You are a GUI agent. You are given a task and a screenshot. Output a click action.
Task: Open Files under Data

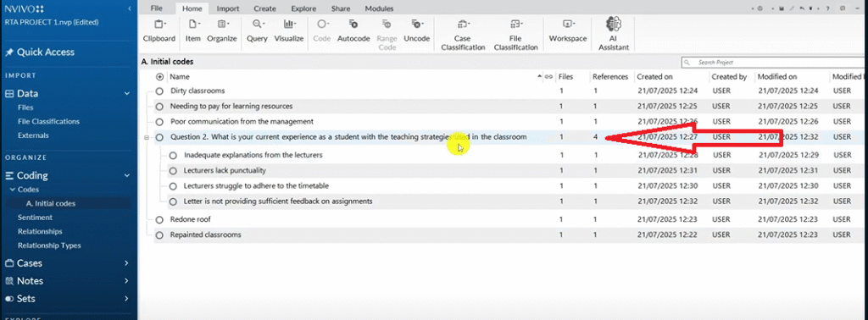click(25, 108)
